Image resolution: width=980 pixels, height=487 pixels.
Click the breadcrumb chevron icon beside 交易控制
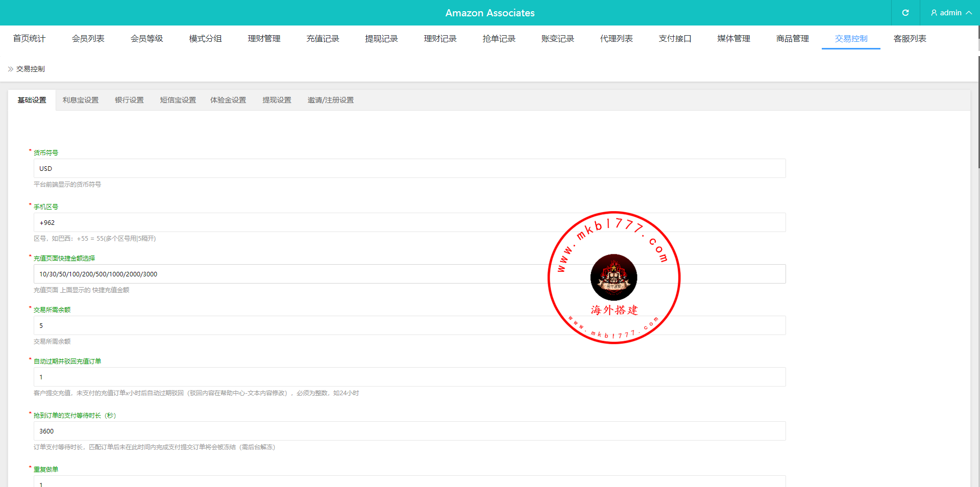(10, 69)
